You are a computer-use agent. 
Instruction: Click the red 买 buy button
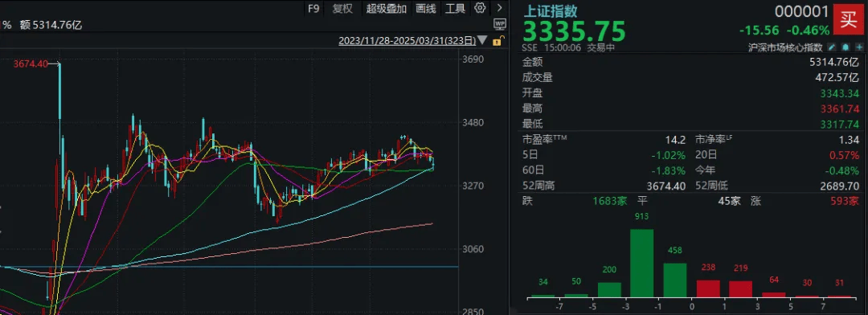848,18
